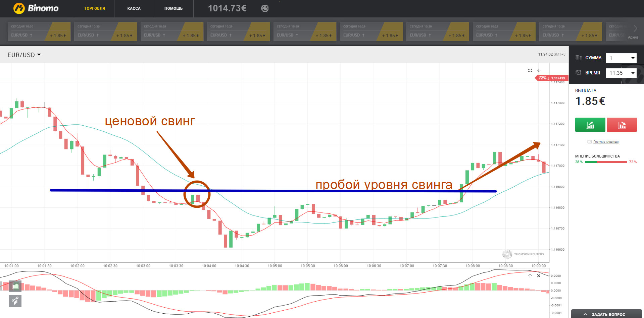The width and height of the screenshot is (644, 318).
Task: Click the 10:04:00 time axis label
Action: coord(209,266)
